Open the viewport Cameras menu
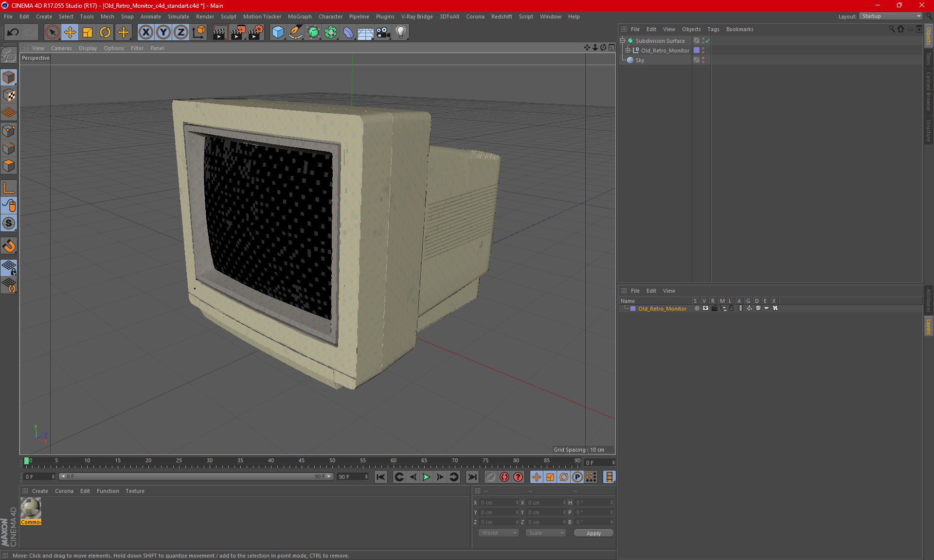The height and width of the screenshot is (560, 934). coord(61,48)
